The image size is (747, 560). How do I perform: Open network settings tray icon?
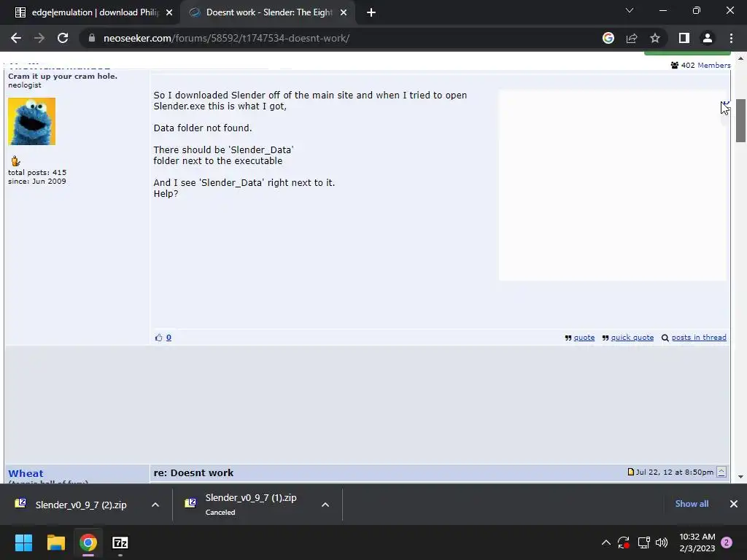coord(643,542)
